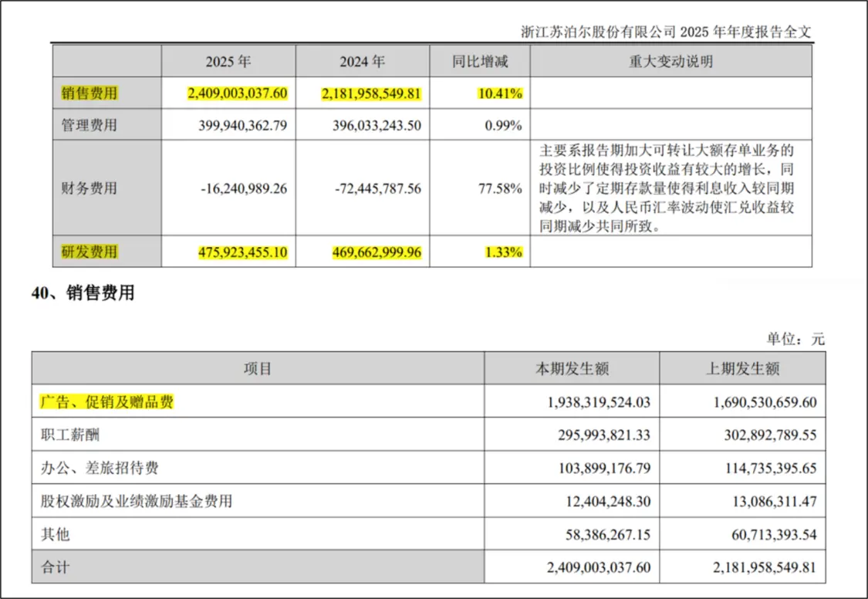Click the 2025 sales expense 2,409,003,037.60
Viewport: 868px width, 599px height.
click(x=238, y=93)
